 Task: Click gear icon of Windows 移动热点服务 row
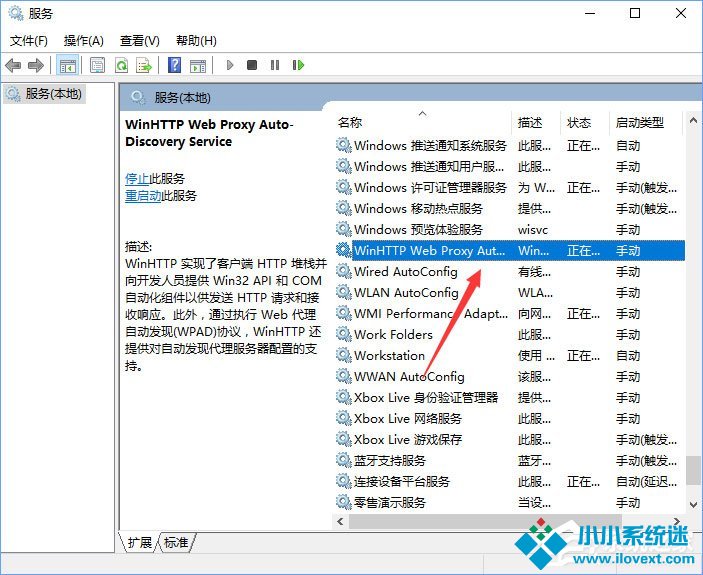[x=343, y=208]
